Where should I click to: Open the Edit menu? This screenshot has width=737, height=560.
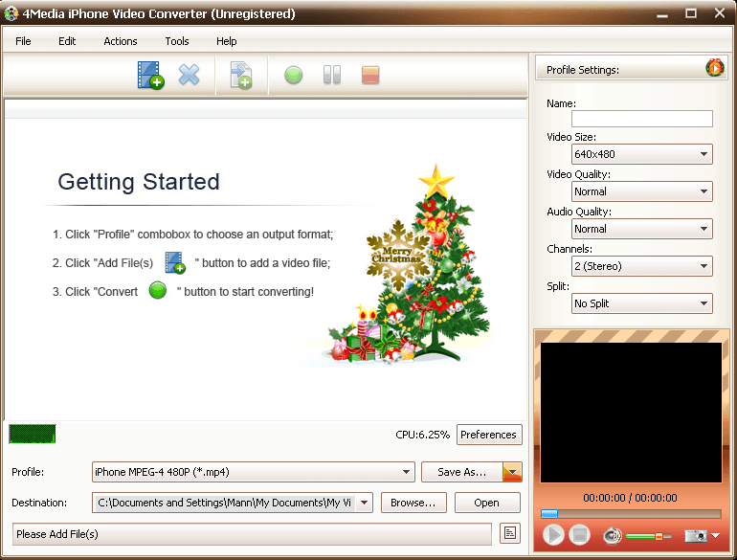[x=67, y=41]
